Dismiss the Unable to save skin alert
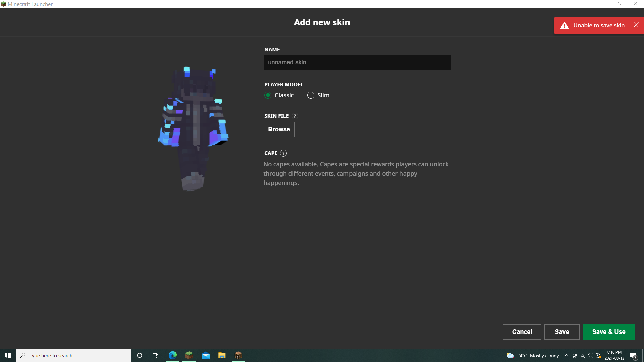644x362 pixels. (636, 25)
